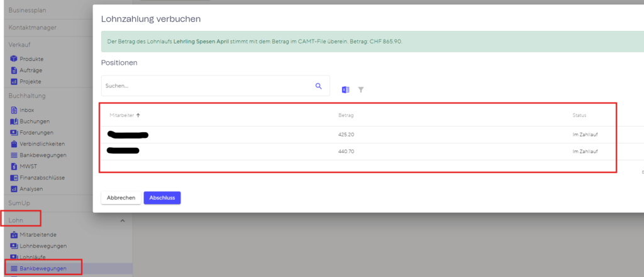Select the Aufträge document icon
The height and width of the screenshot is (277, 644).
14,71
